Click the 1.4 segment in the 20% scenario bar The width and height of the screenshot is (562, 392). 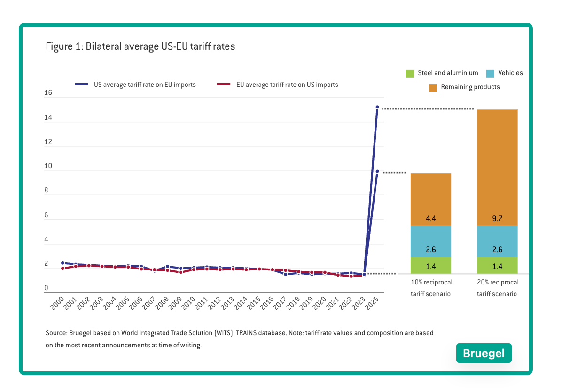497,265
